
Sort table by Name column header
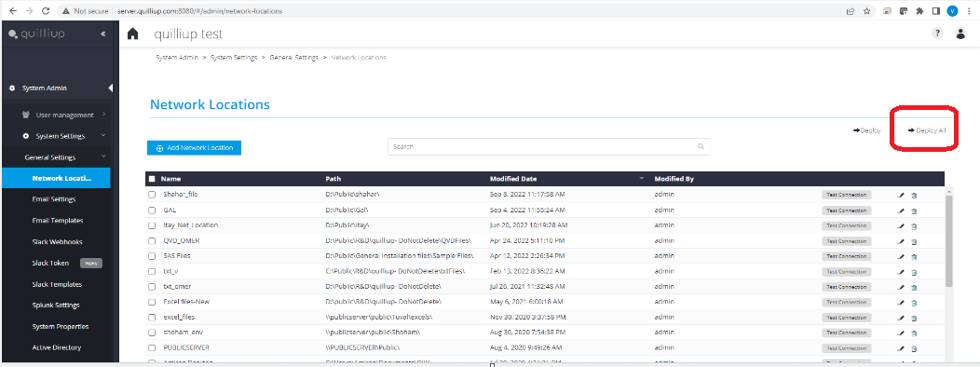[x=171, y=179]
